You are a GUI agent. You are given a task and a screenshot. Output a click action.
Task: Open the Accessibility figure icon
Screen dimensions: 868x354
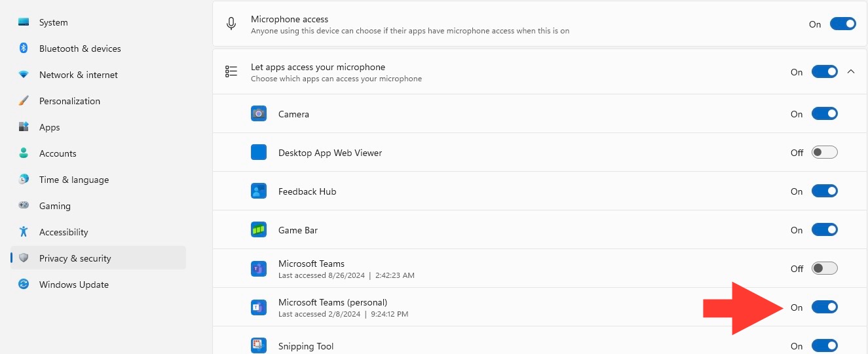[24, 232]
